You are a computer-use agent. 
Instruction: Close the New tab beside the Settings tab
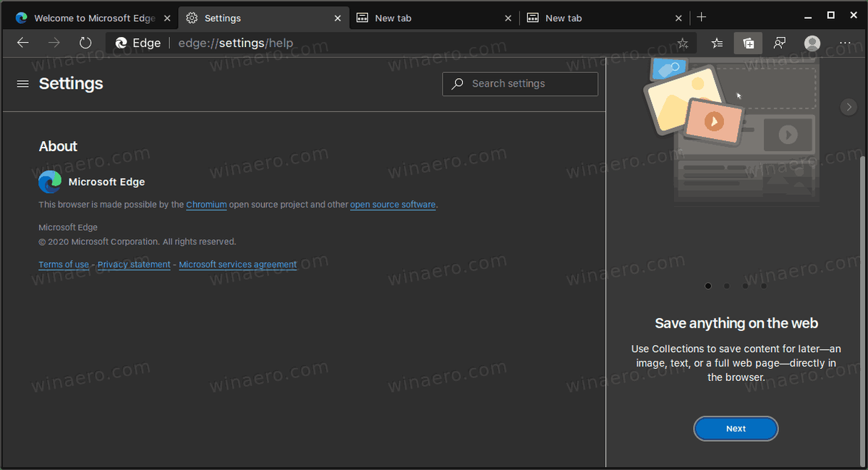(508, 18)
